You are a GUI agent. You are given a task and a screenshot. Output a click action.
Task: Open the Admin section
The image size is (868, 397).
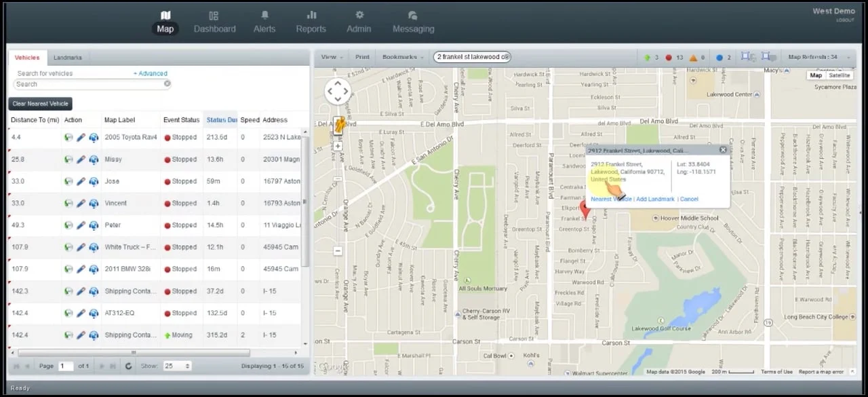pyautogui.click(x=359, y=22)
